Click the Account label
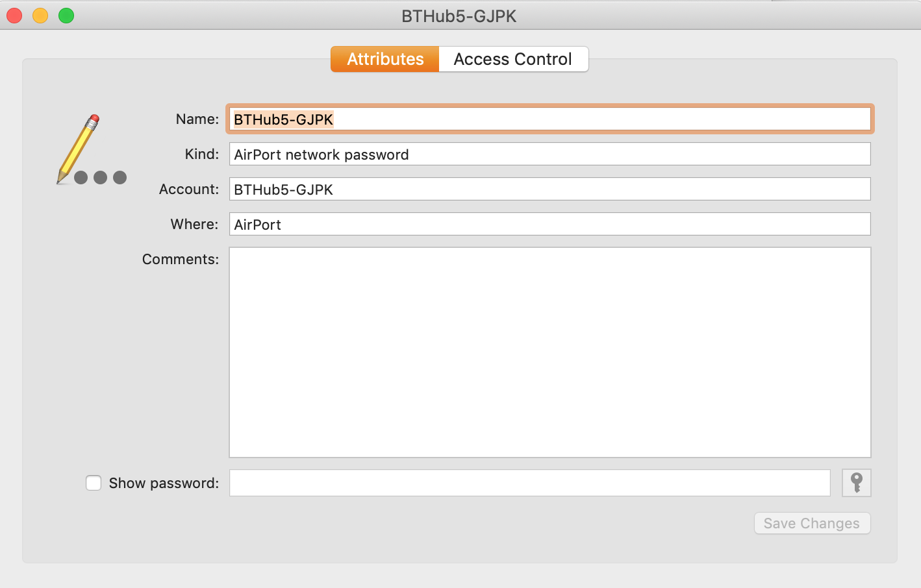 tap(189, 189)
